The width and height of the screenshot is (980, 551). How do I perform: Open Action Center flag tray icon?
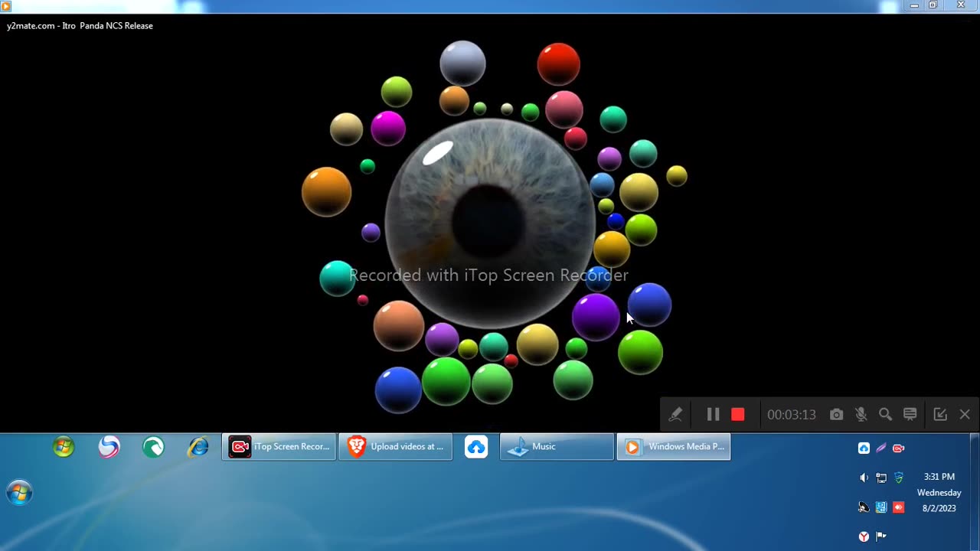pyautogui.click(x=881, y=536)
